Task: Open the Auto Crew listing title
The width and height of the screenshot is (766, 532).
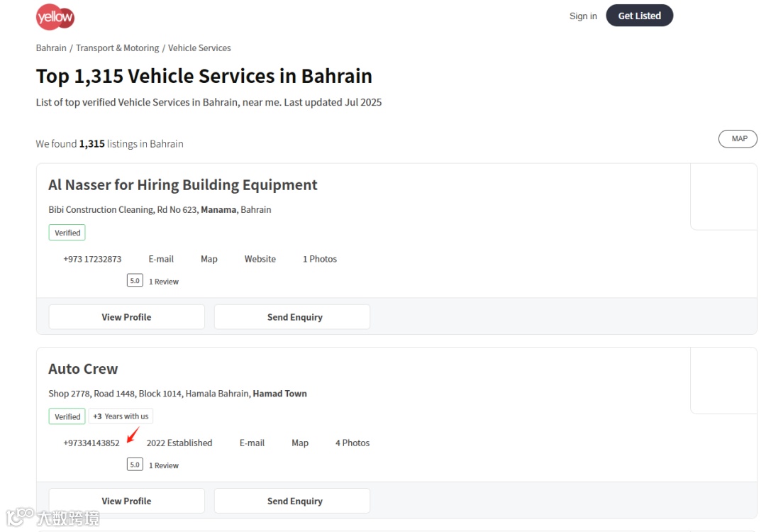Action: 83,369
